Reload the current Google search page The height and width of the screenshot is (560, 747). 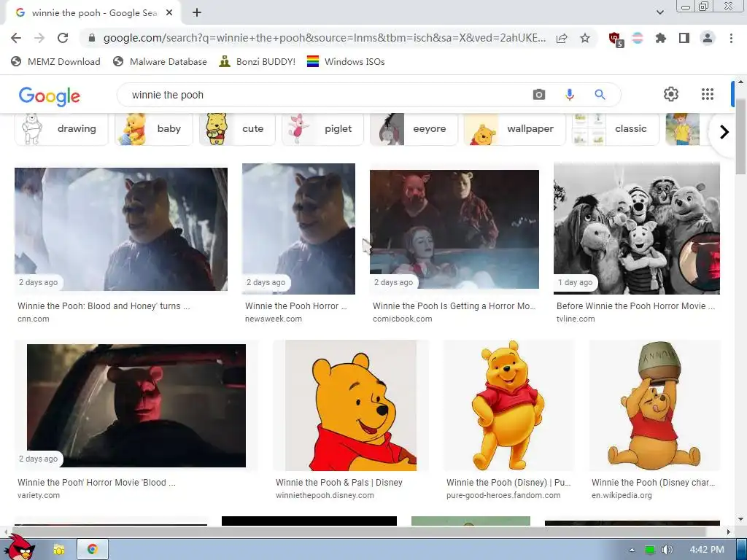[63, 38]
